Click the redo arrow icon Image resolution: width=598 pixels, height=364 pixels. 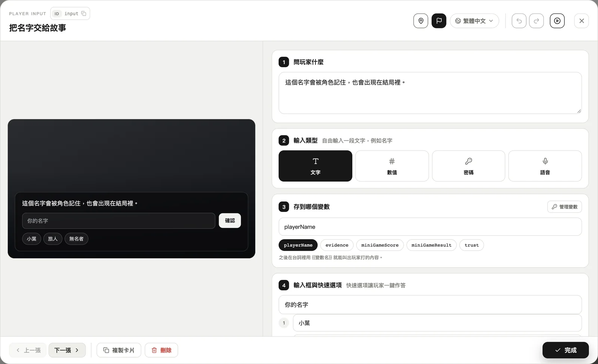pos(536,21)
